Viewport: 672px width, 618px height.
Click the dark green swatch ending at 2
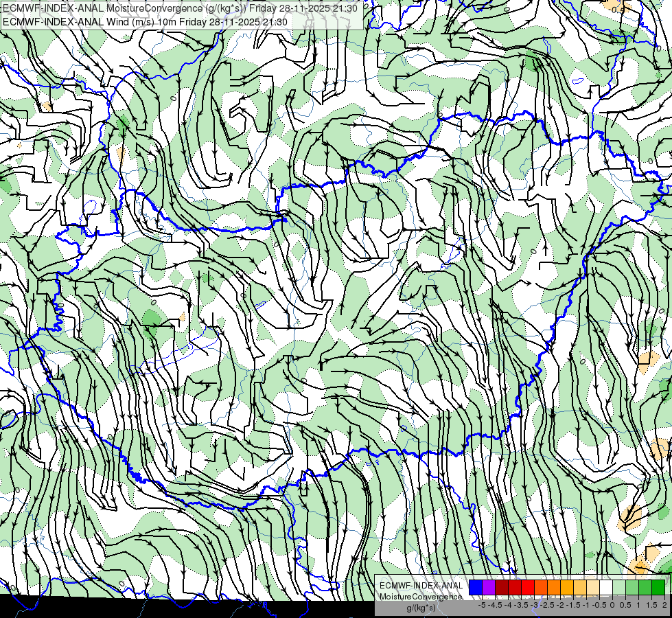(x=658, y=587)
